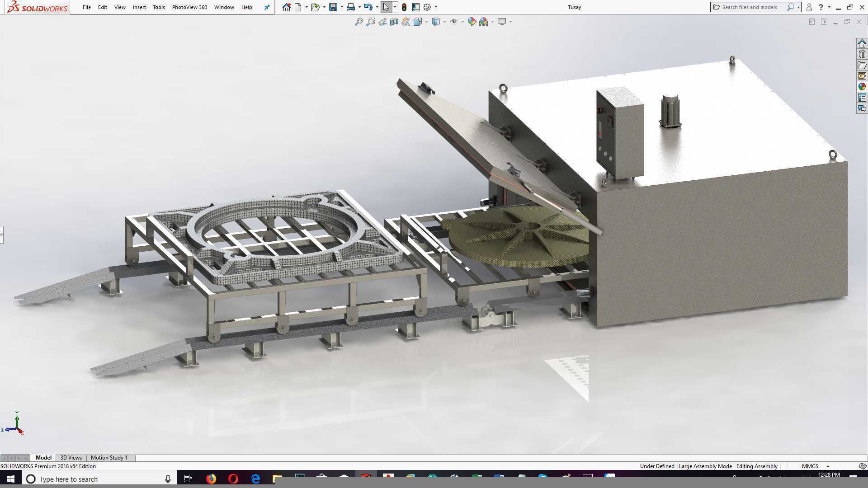Print the active document
The width and height of the screenshot is (868, 488).
pyautogui.click(x=350, y=7)
